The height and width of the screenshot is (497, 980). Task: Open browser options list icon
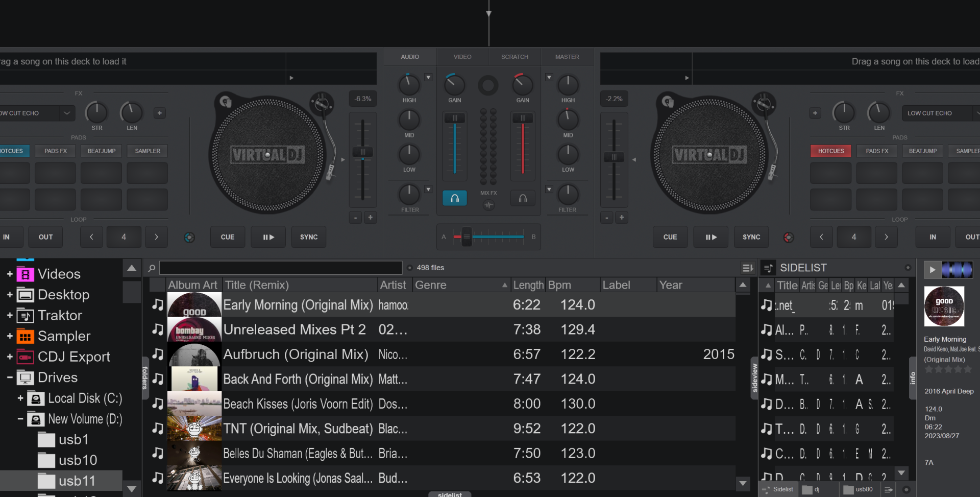(x=748, y=268)
